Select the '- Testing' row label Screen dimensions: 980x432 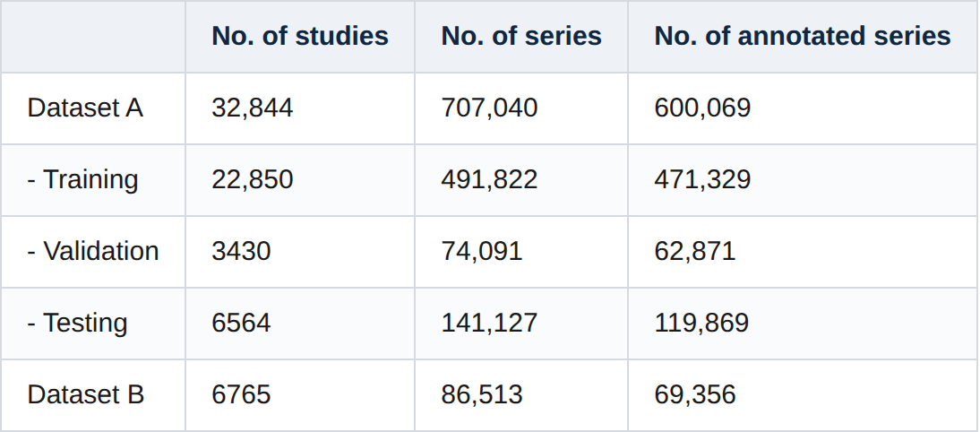click(78, 324)
